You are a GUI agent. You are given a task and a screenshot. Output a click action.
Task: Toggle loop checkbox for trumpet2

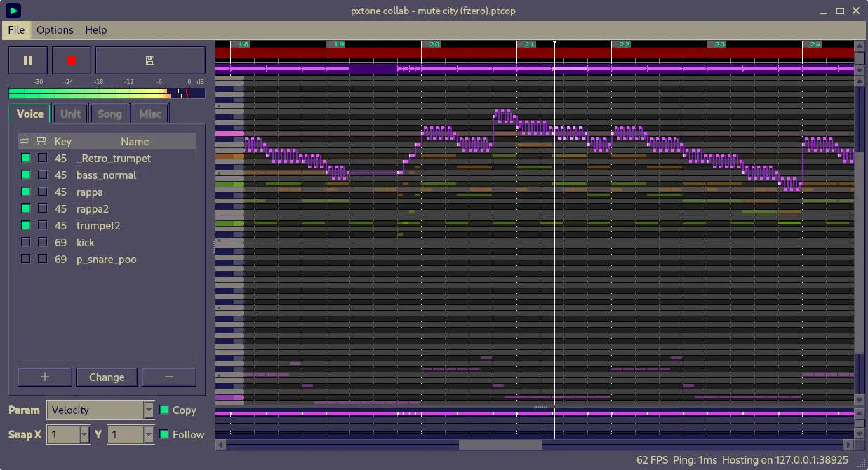tap(26, 225)
